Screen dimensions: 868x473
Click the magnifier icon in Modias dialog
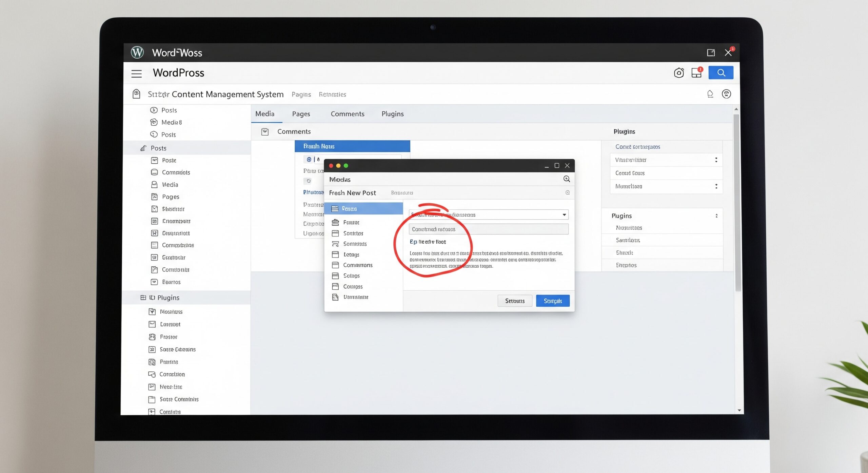pyautogui.click(x=567, y=179)
